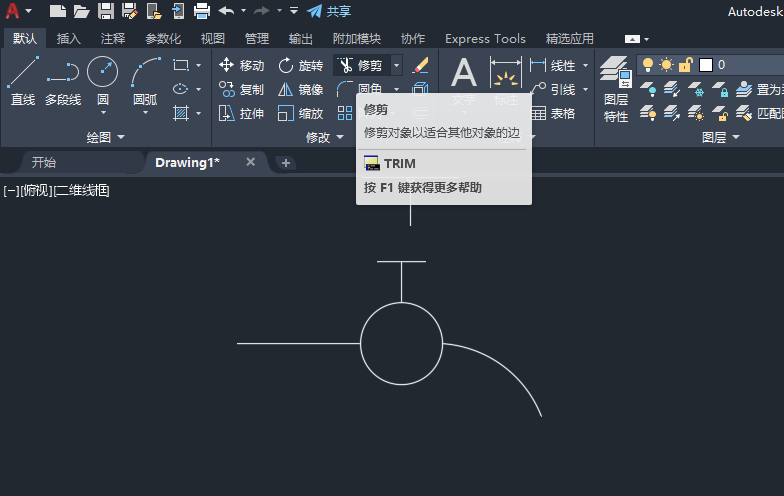Image resolution: width=784 pixels, height=496 pixels.
Task: Click 匹配图层 match layer icon
Action: point(744,113)
